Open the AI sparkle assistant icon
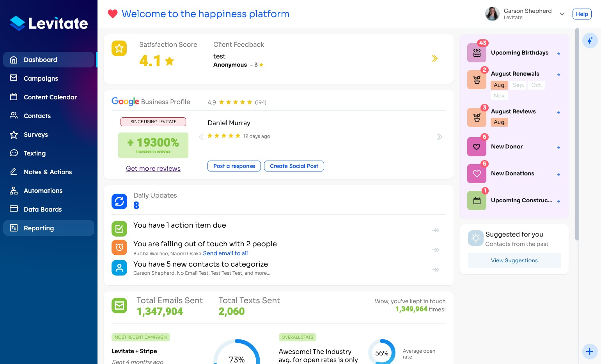The width and height of the screenshot is (601, 364). click(590, 41)
